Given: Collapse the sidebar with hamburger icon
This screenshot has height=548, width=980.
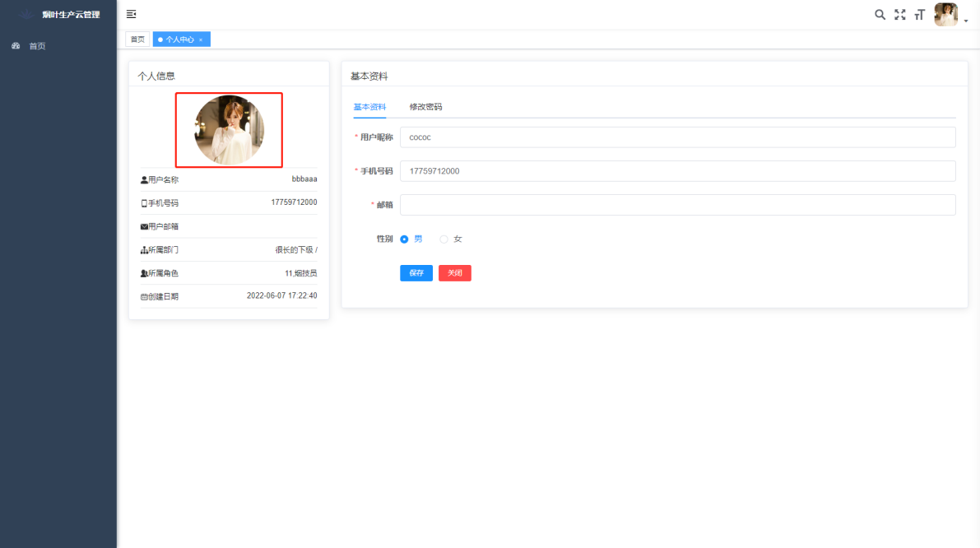Looking at the screenshot, I should [131, 14].
